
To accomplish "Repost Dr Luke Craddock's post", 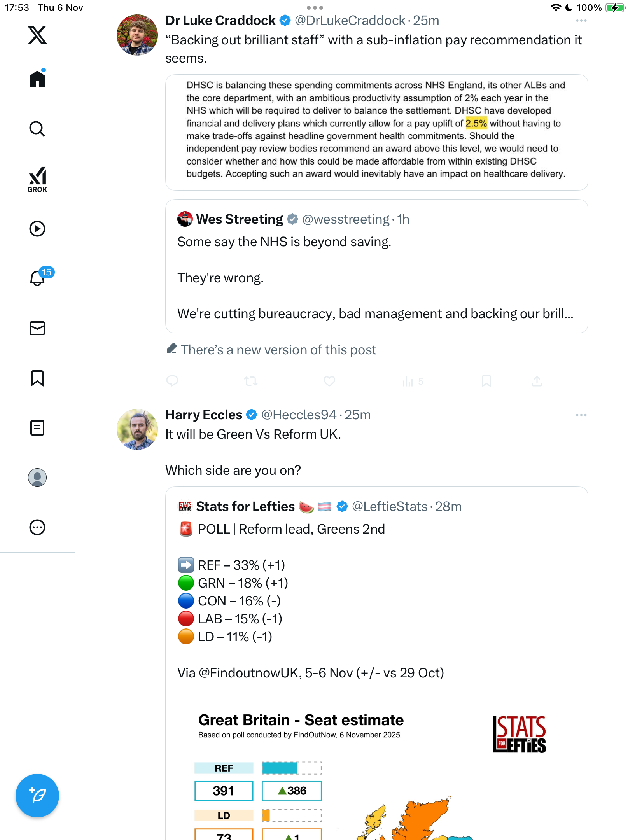I will pos(251,381).
